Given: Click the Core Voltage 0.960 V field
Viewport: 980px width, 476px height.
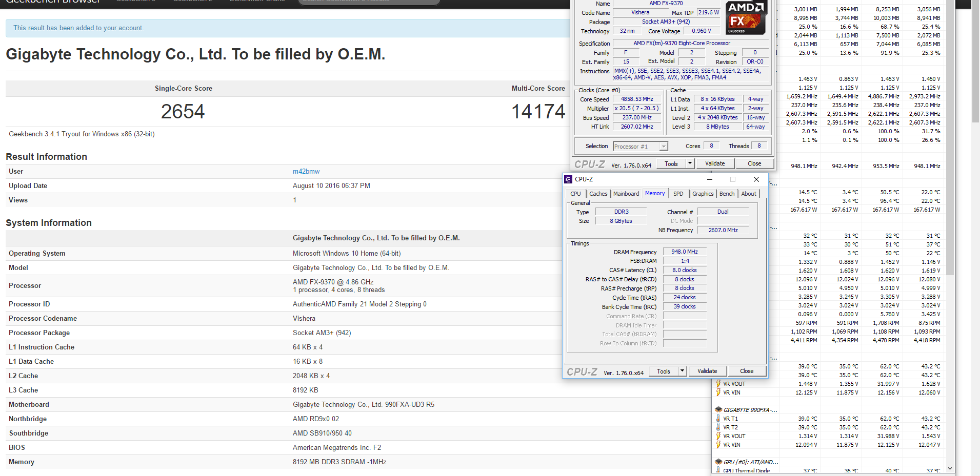Looking at the screenshot, I should point(702,31).
